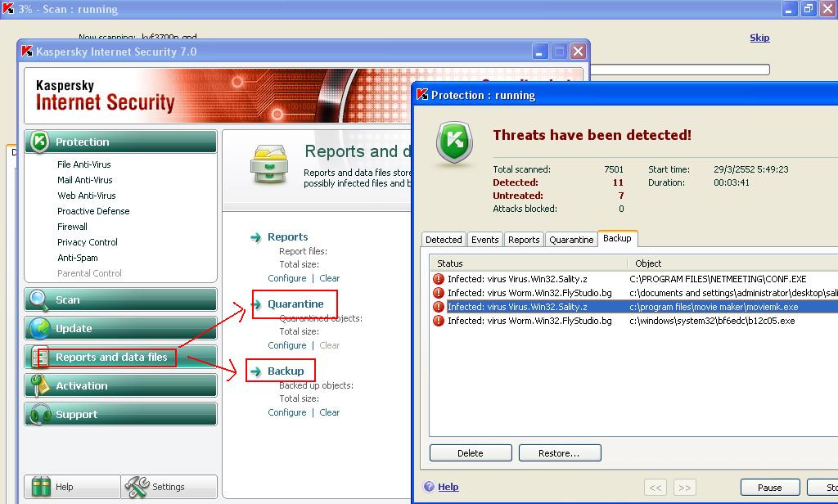This screenshot has height=504, width=838.
Task: Open the Support section
Action: pyautogui.click(x=121, y=414)
